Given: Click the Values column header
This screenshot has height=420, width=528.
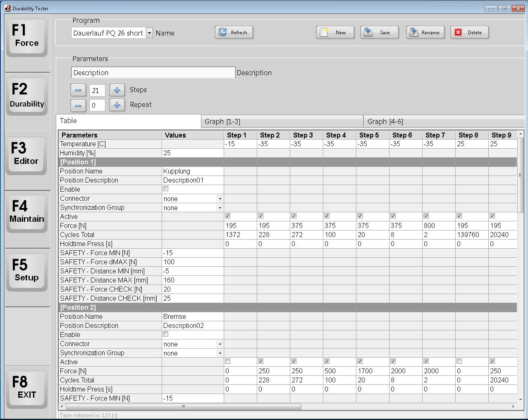Looking at the screenshot, I should [193, 135].
